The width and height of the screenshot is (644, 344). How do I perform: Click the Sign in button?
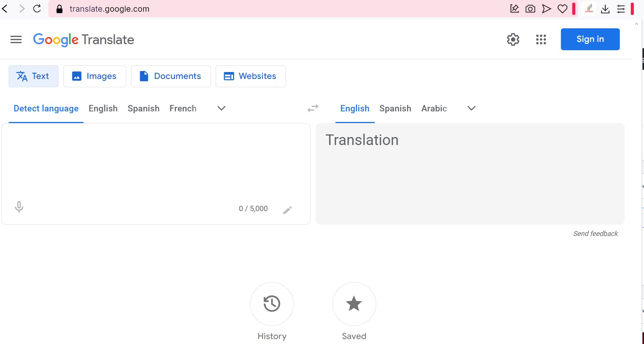[x=590, y=39]
